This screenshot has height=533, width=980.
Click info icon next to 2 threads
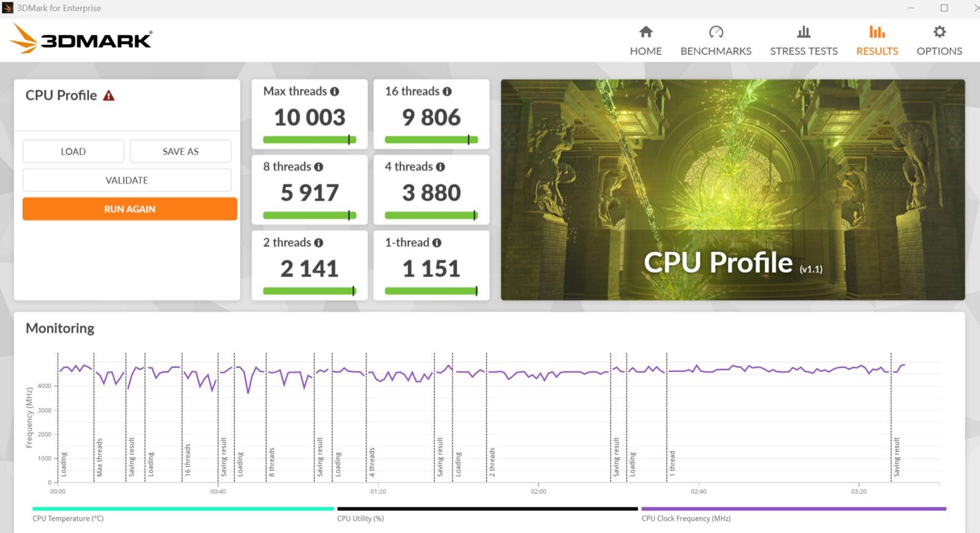(318, 243)
